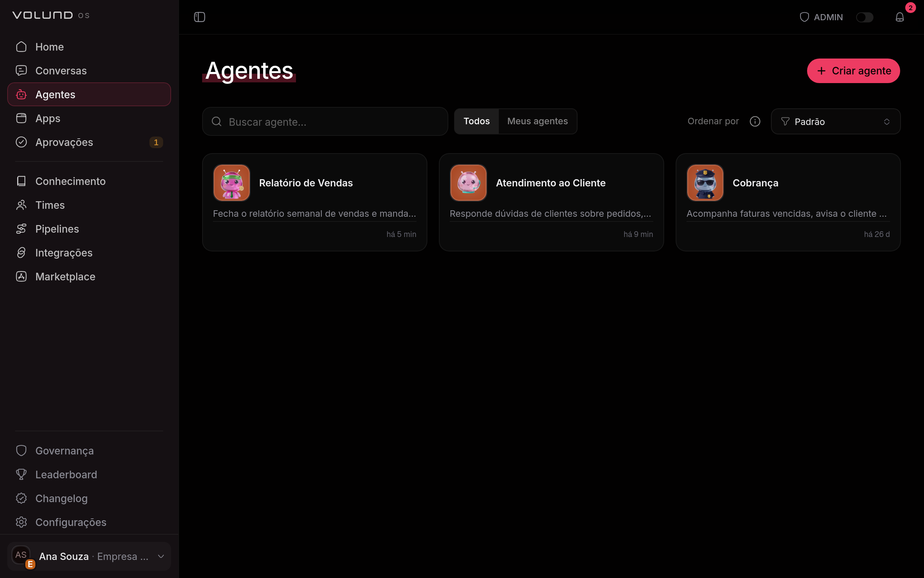The width and height of the screenshot is (924, 578).
Task: Click the Home house icon in sidebar
Action: (21, 47)
